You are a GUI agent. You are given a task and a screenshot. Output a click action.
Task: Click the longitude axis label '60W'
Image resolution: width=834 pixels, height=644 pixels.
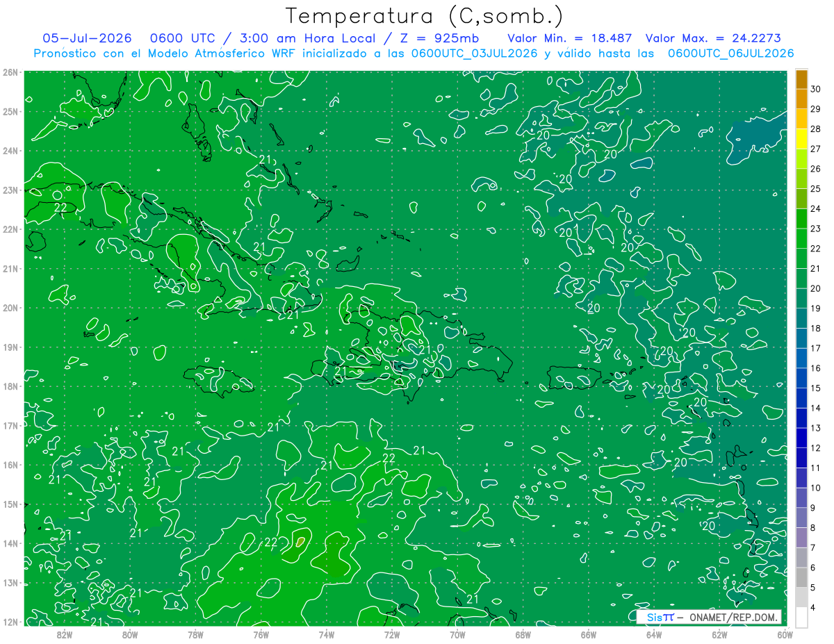[785, 634]
